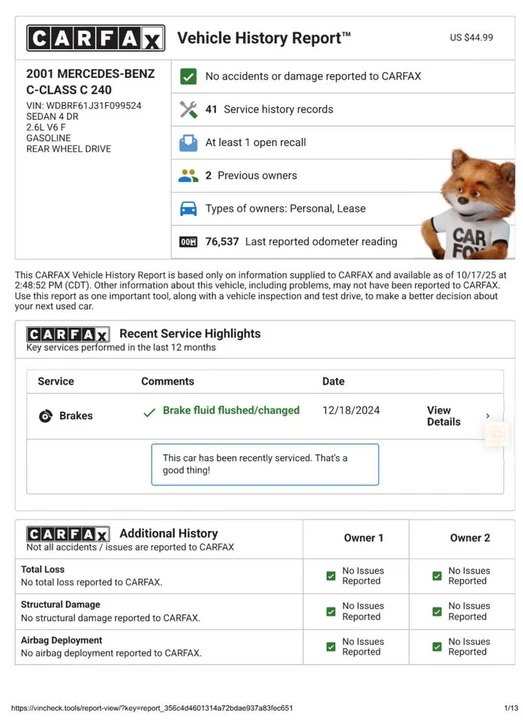The width and height of the screenshot is (523, 720).
Task: Click the green no-accidents checkmark icon
Action: coord(188,76)
